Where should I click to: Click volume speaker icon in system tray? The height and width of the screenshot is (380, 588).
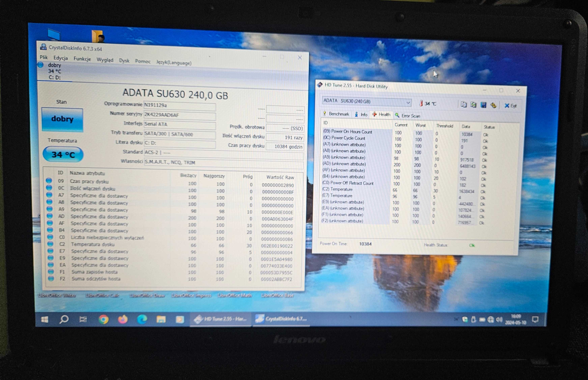pos(499,320)
